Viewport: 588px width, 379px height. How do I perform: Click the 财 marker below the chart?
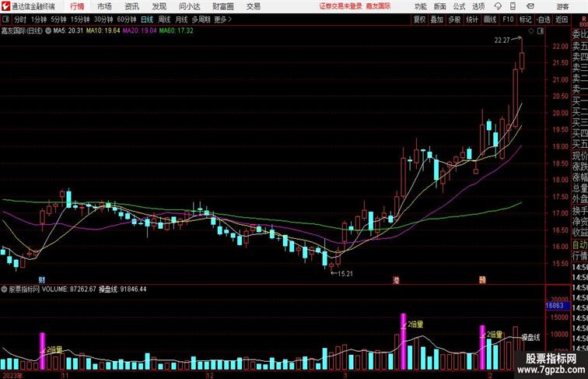tap(42, 280)
